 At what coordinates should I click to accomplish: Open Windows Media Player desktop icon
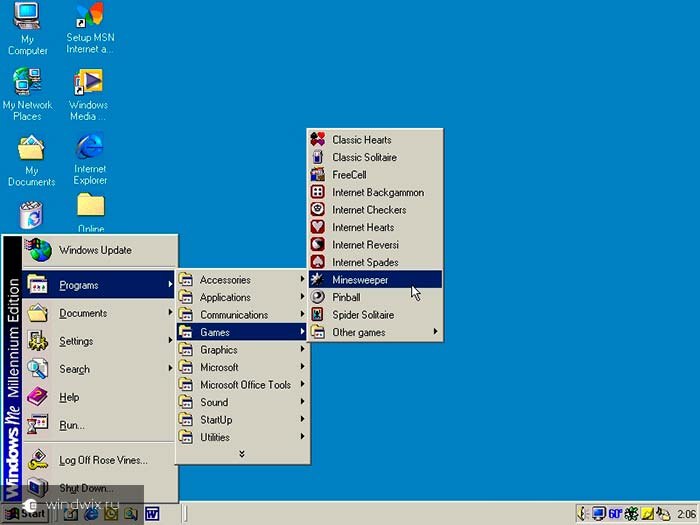pyautogui.click(x=88, y=94)
